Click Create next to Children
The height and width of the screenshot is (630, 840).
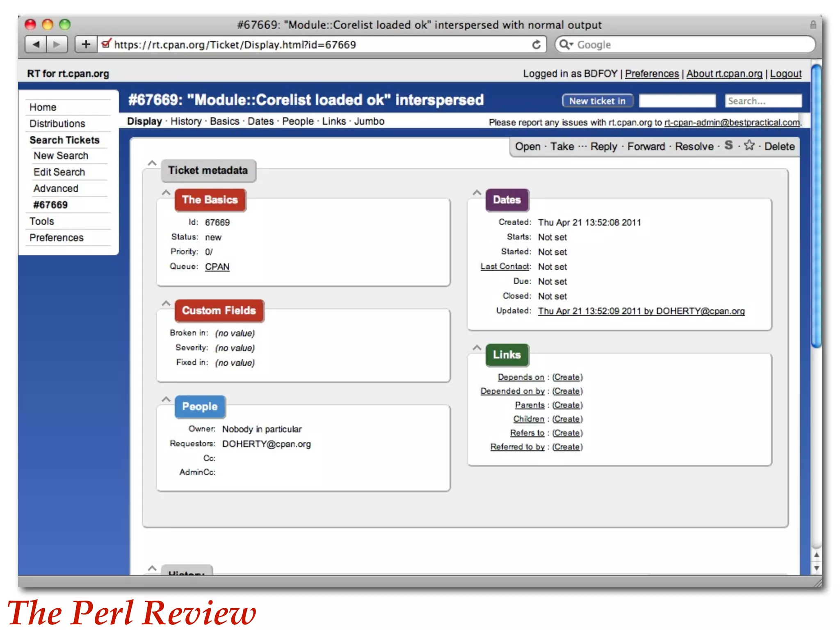tap(567, 419)
